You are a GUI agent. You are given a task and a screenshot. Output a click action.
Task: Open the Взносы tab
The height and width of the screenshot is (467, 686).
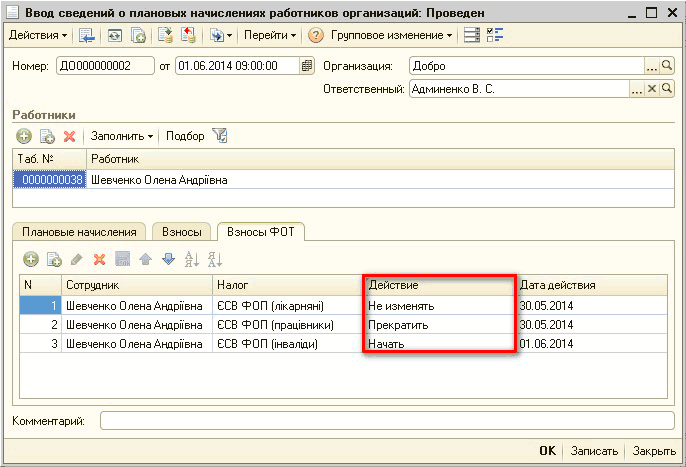183,231
